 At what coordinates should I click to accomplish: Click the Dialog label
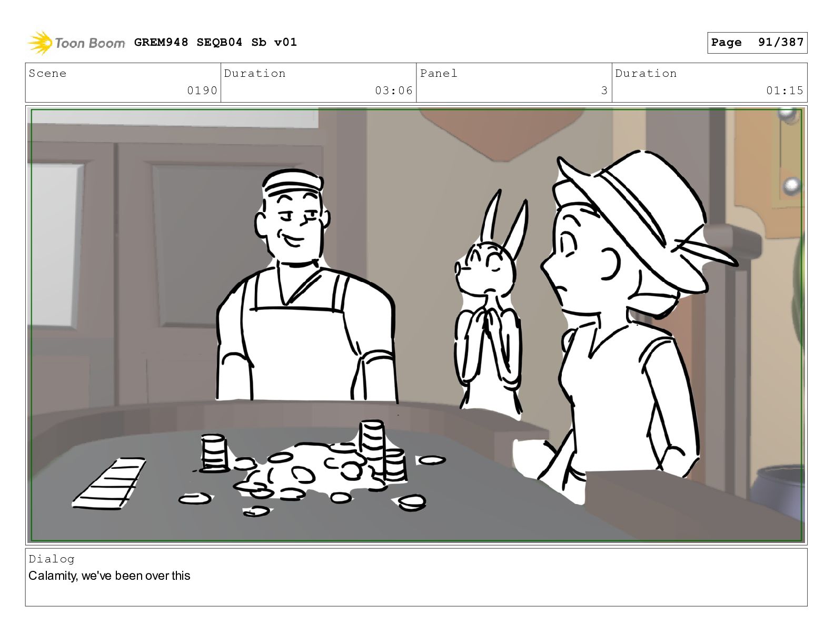click(52, 559)
